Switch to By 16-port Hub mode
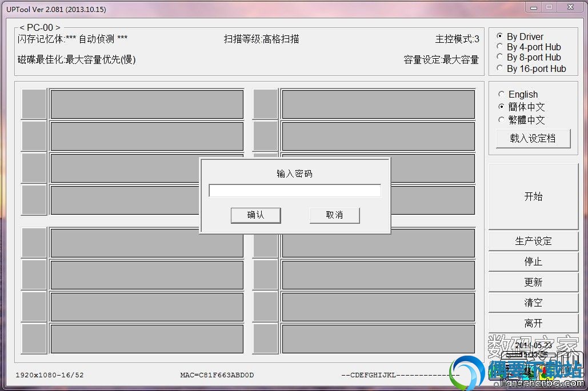 pos(531,68)
